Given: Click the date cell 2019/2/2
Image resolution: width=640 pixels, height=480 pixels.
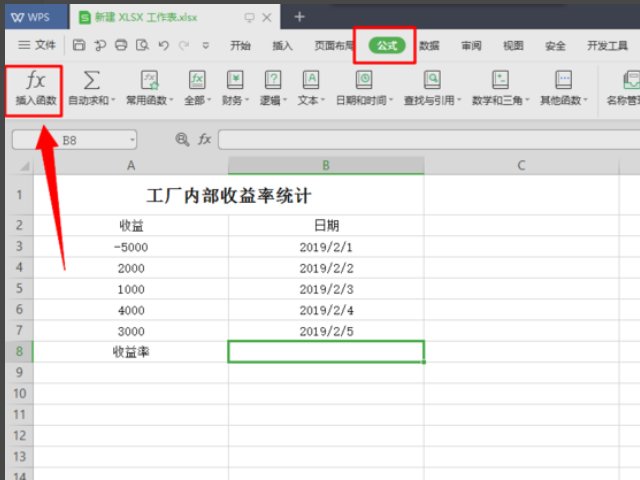Looking at the screenshot, I should 326,268.
